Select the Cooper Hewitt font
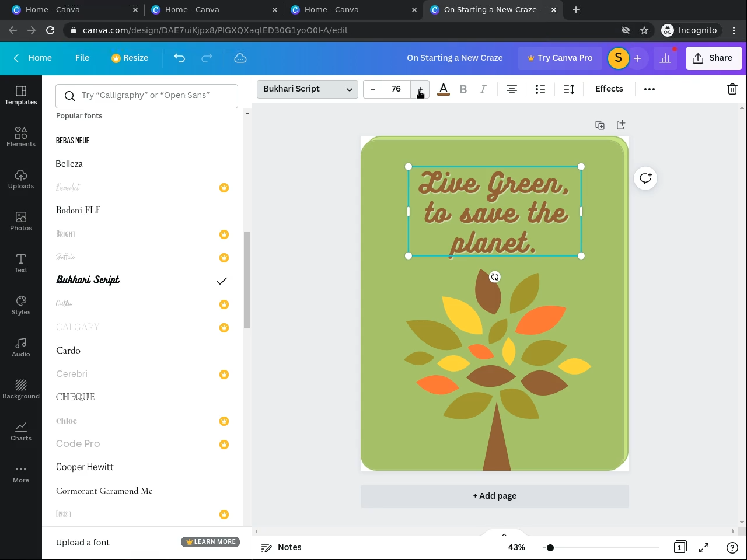The height and width of the screenshot is (560, 747). (x=85, y=467)
